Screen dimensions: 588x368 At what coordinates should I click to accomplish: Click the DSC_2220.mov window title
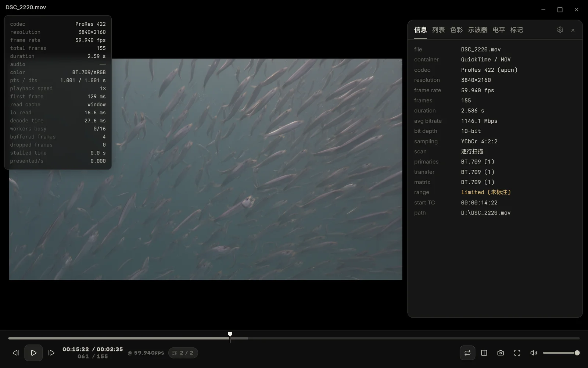(x=26, y=7)
